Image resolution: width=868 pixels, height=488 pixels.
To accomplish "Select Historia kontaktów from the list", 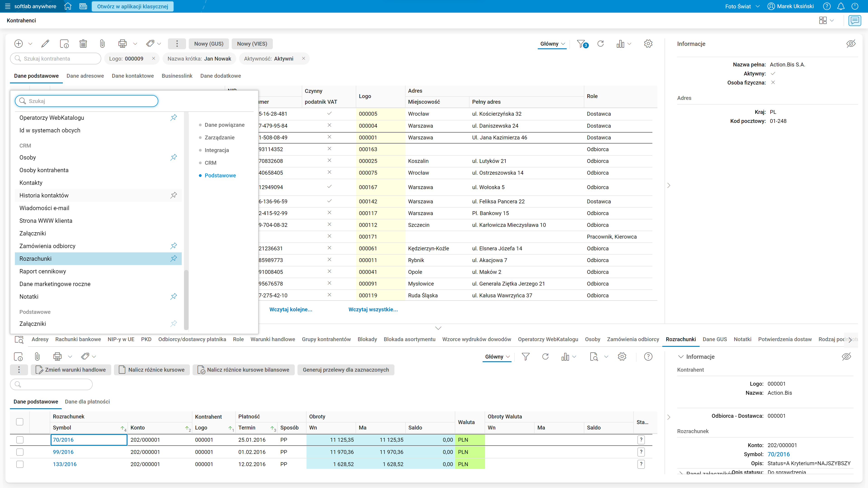I will 44,195.
